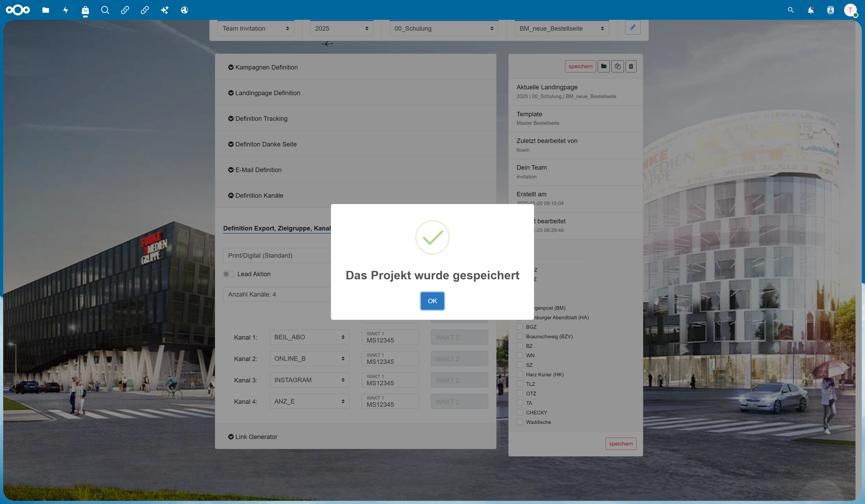Open the contacts menu icon
Viewport: 865px width, 504px height.
click(830, 10)
